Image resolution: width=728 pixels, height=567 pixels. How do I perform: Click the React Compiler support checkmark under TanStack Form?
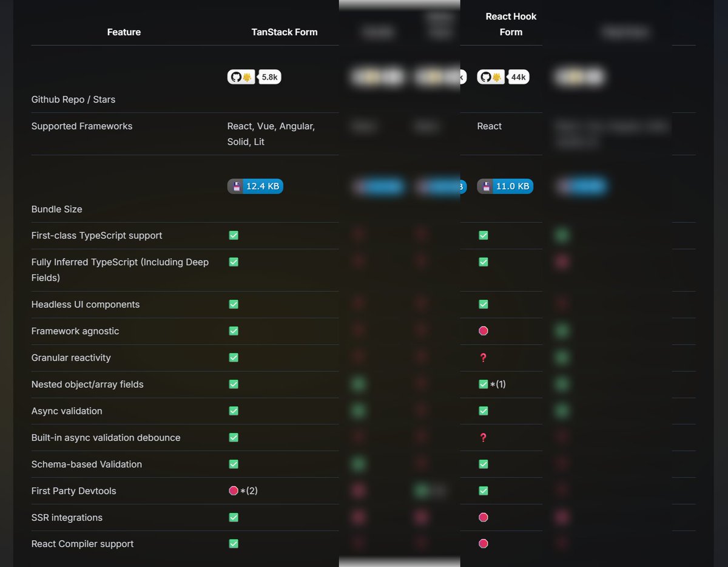click(x=234, y=543)
